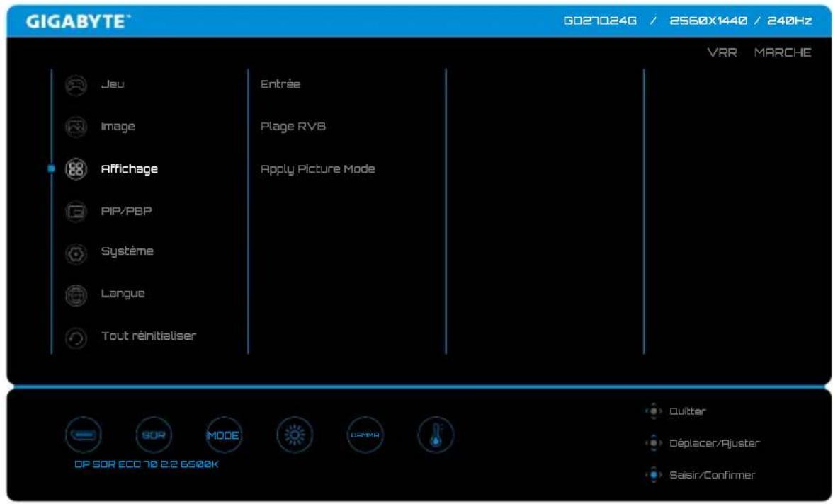The height and width of the screenshot is (504, 833).
Task: Click the SDR status icon
Action: 154,435
